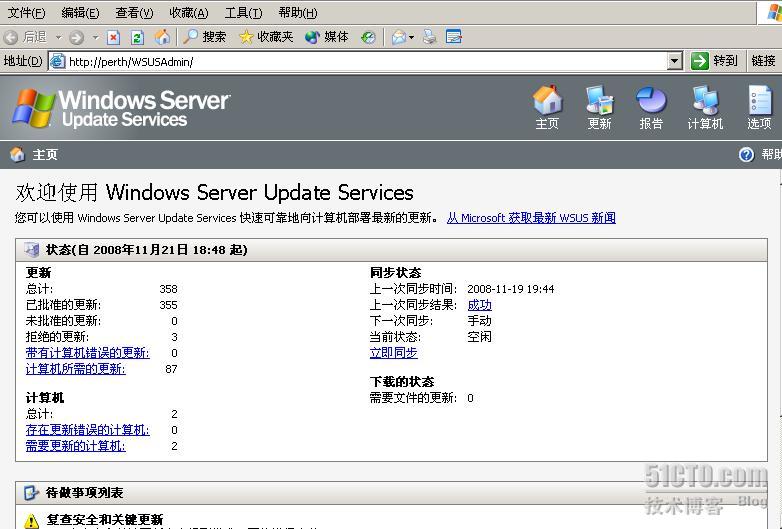Click the 复查安全和关键更新 heading

pos(105,520)
